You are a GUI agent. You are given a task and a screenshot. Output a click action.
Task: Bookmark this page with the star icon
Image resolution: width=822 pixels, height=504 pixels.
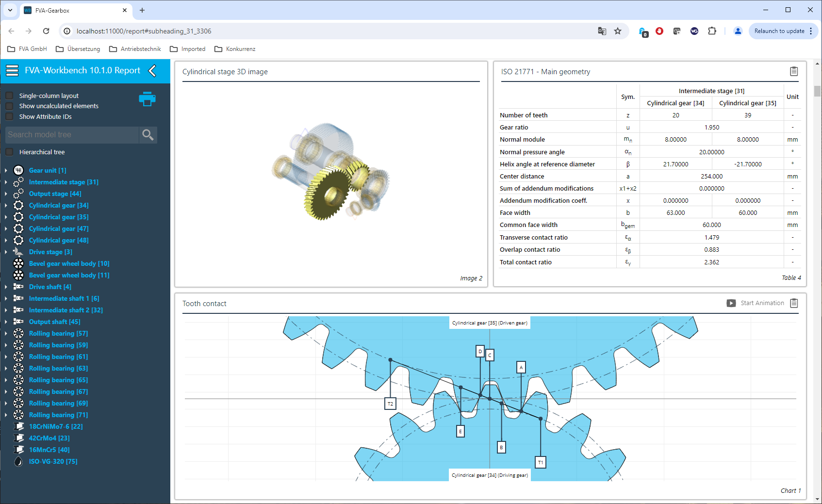click(618, 31)
